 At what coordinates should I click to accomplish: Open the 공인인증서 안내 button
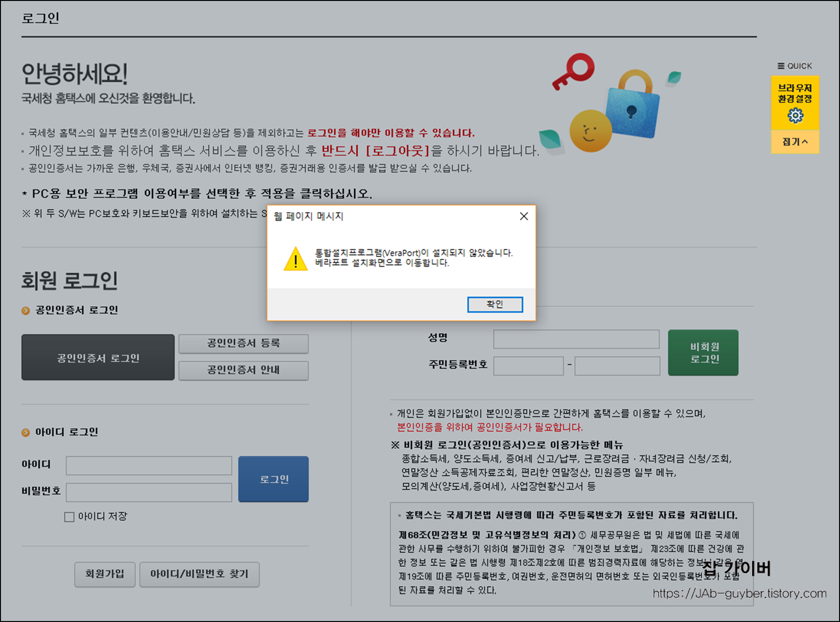(243, 370)
